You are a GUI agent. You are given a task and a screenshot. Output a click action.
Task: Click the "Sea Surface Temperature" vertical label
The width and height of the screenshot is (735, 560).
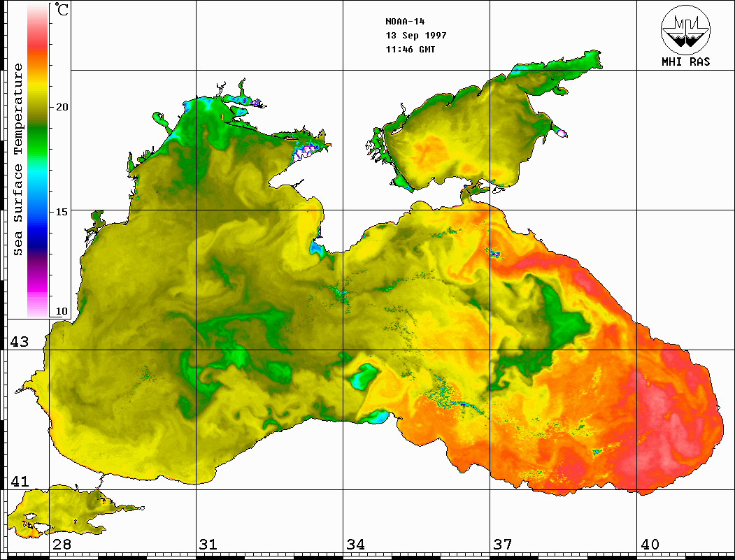coord(17,159)
